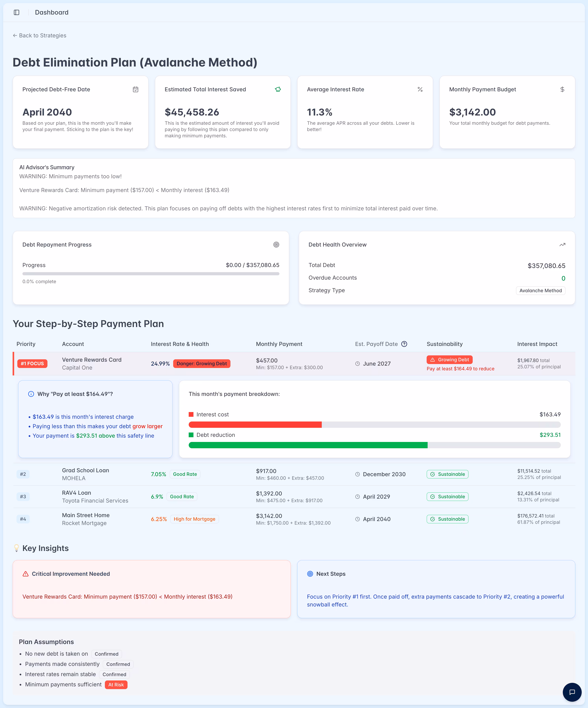Image resolution: width=588 pixels, height=708 pixels.
Task: Click check icon in Grad School Loan Sustainable badge
Action: tap(433, 474)
